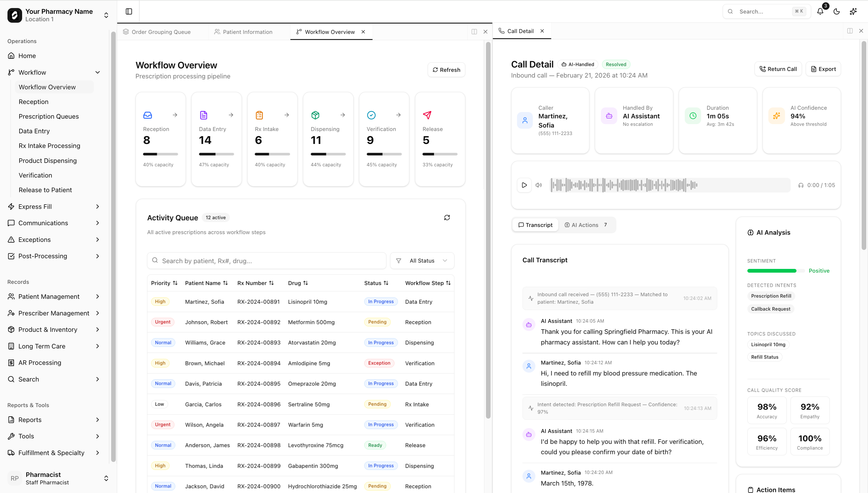Open the notifications bell in the top bar
The image size is (868, 493).
pyautogui.click(x=820, y=11)
